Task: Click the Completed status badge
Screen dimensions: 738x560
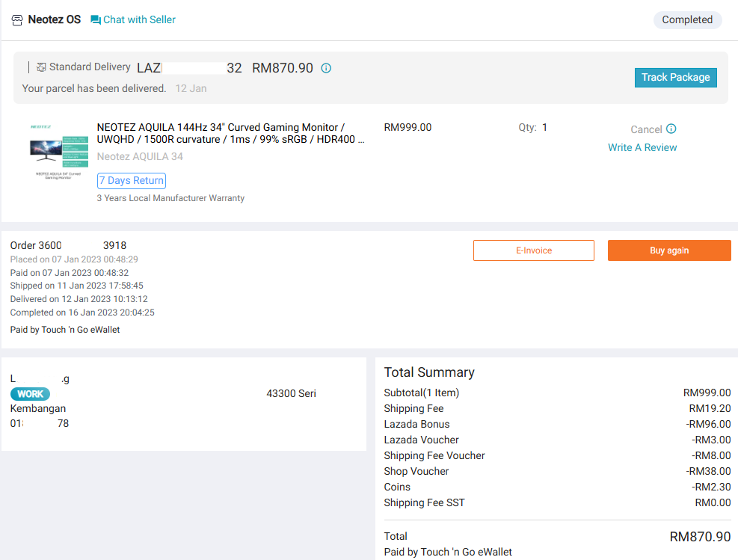Action: coord(687,19)
